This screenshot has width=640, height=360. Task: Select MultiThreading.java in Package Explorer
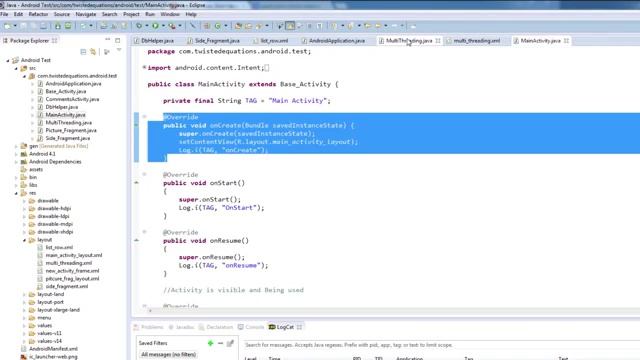[69, 123]
